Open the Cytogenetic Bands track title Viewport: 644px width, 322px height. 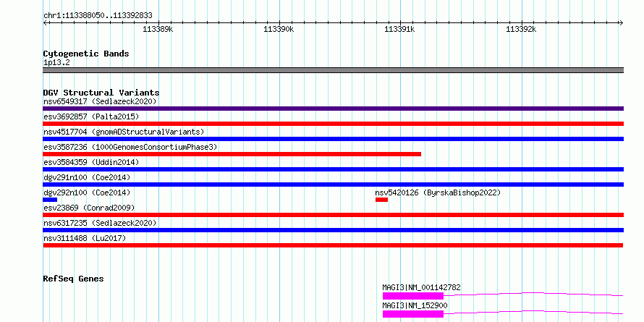pos(86,54)
